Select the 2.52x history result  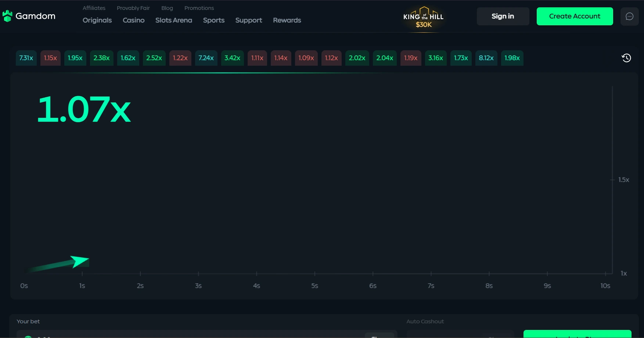154,58
